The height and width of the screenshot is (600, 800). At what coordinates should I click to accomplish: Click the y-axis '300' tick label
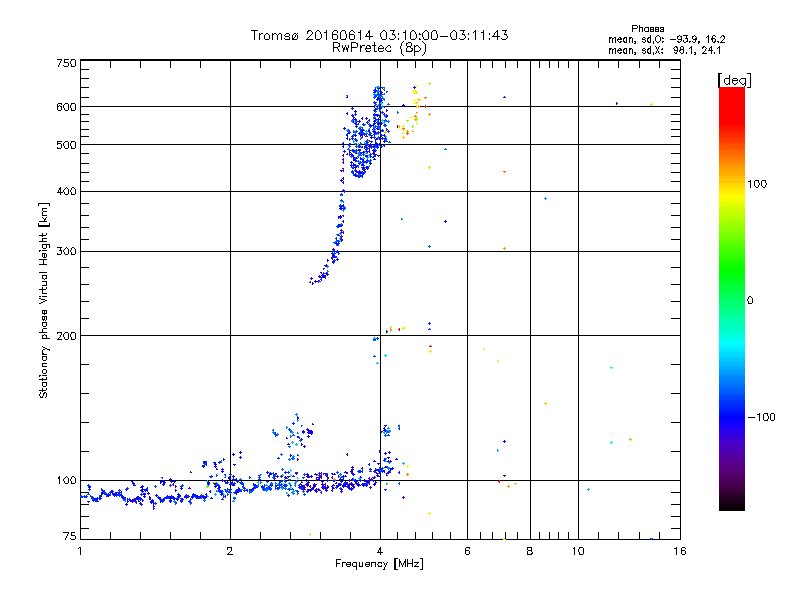[x=66, y=252]
